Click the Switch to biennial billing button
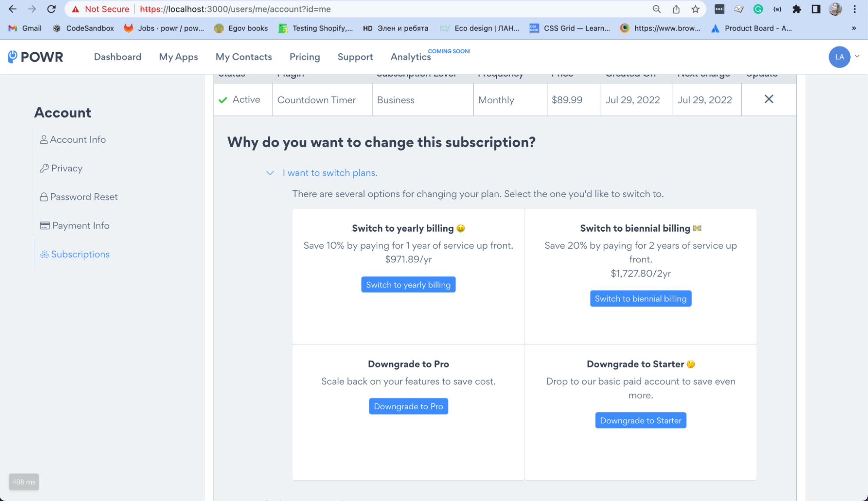868x501 pixels. (640, 299)
